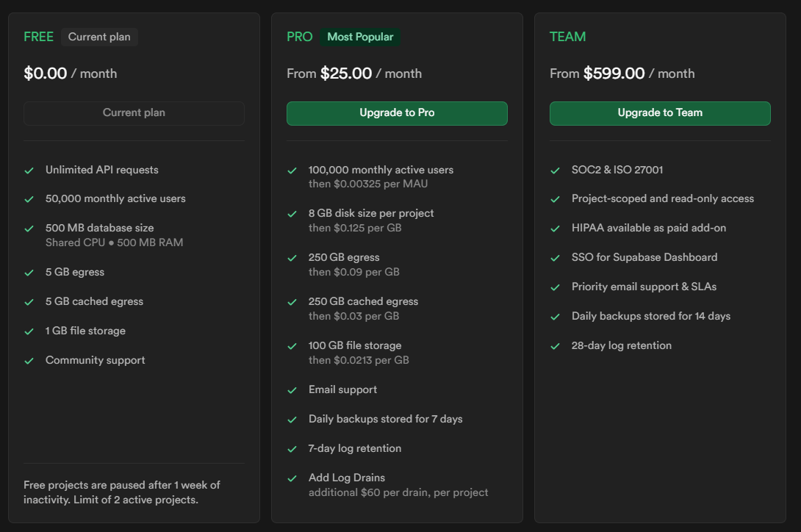Click the free projects paused inactivity note
This screenshot has height=532, width=801.
121,492
